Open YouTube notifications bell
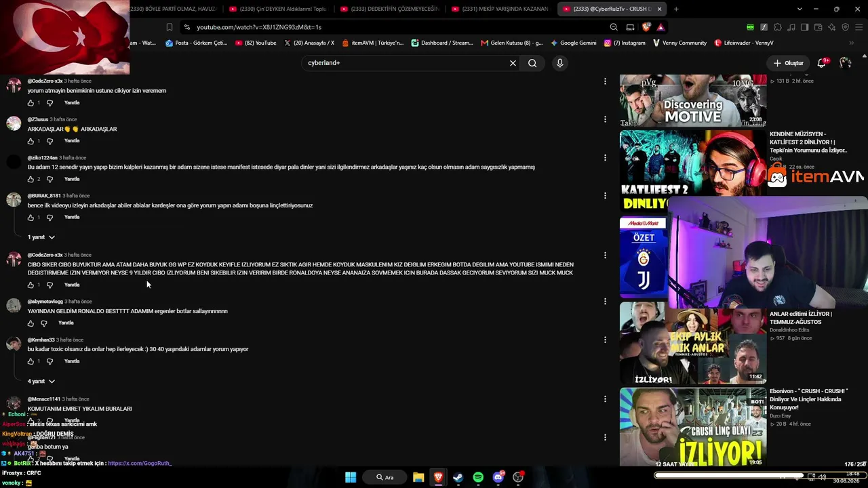This screenshot has height=488, width=868. (821, 63)
